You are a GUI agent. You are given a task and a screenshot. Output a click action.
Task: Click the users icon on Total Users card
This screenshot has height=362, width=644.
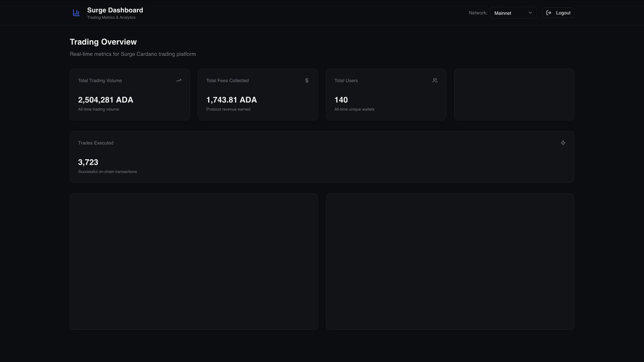pyautogui.click(x=435, y=80)
